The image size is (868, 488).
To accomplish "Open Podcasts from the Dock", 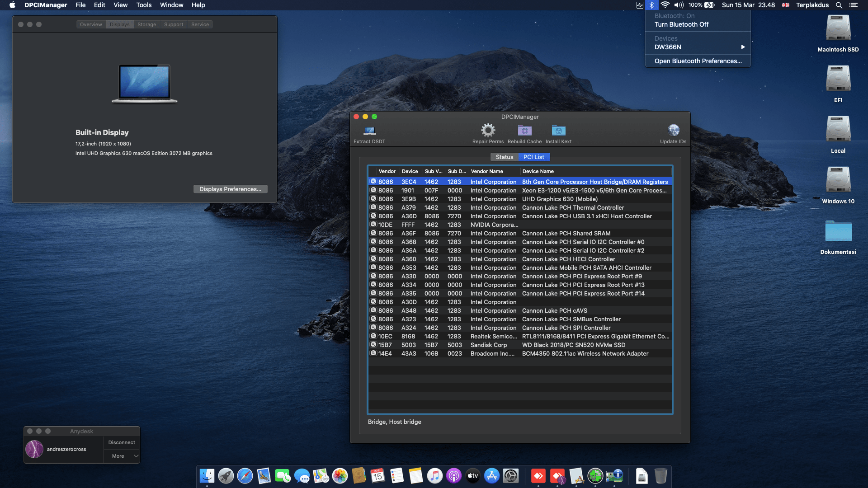I will pos(454,476).
